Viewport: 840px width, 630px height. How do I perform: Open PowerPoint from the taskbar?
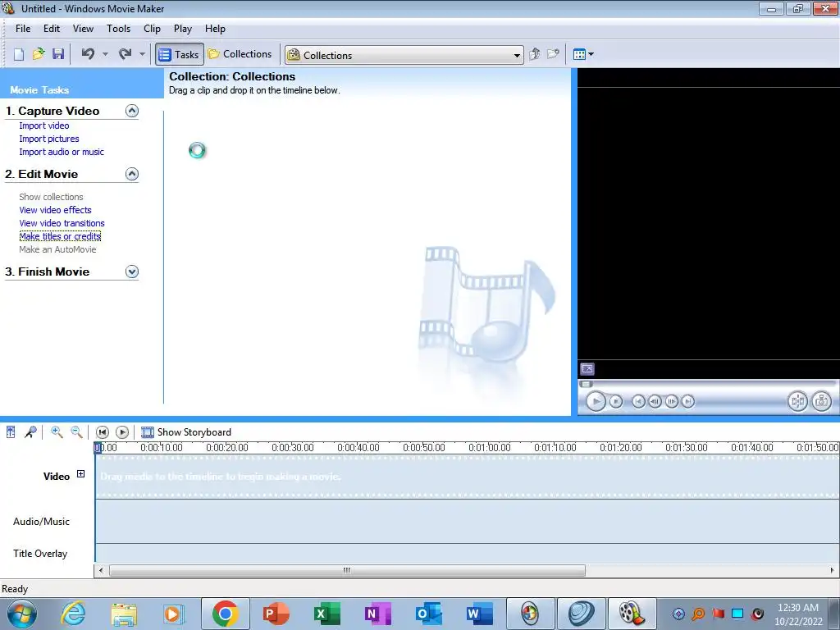(x=276, y=614)
